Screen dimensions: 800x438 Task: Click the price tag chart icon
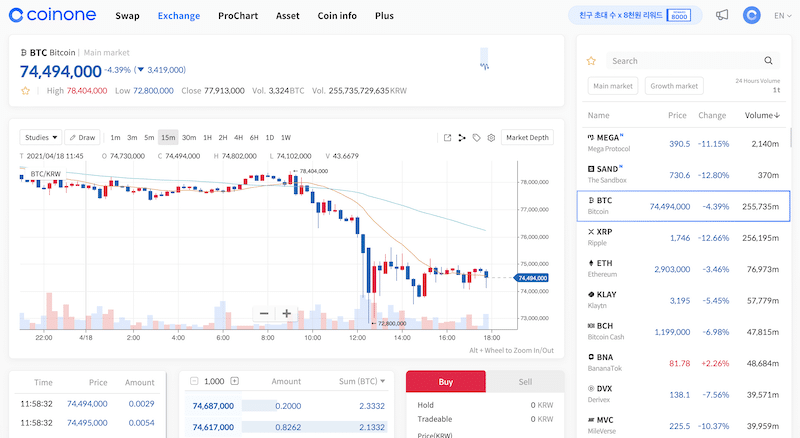pos(477,137)
